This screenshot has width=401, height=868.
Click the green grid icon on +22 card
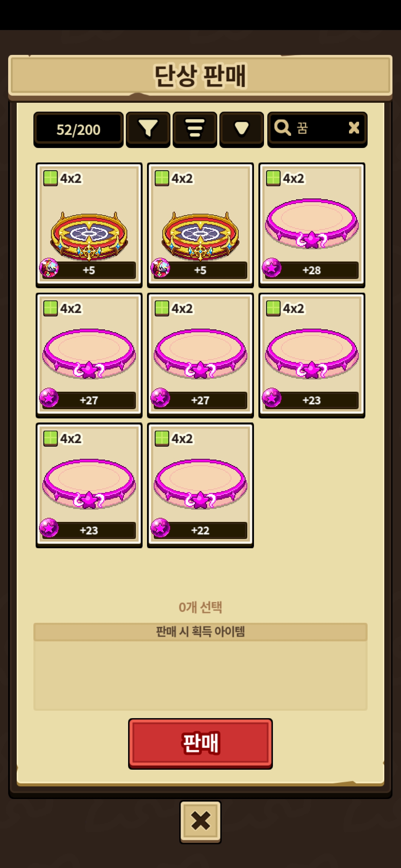162,438
